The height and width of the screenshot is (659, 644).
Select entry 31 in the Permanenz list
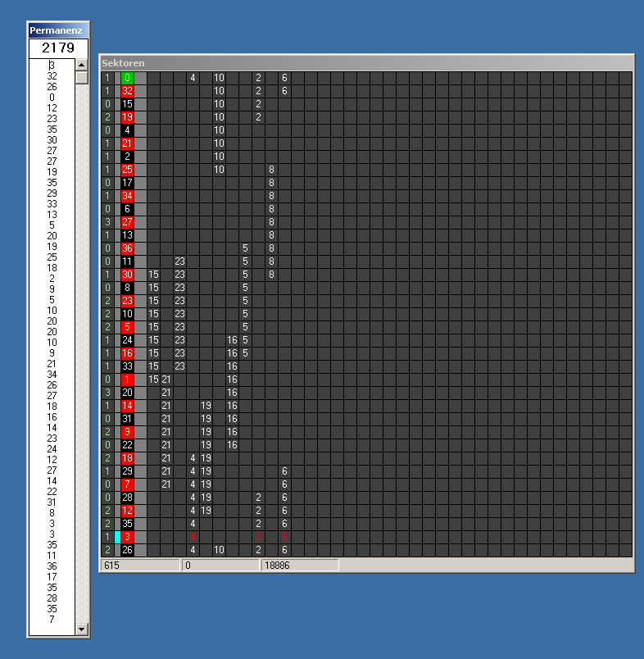tap(52, 502)
